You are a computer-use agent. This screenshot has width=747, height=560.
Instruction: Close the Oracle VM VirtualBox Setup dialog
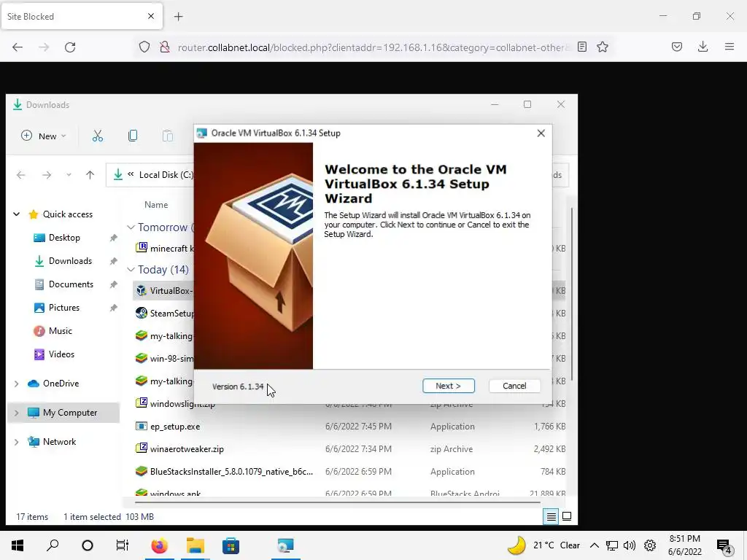(541, 133)
